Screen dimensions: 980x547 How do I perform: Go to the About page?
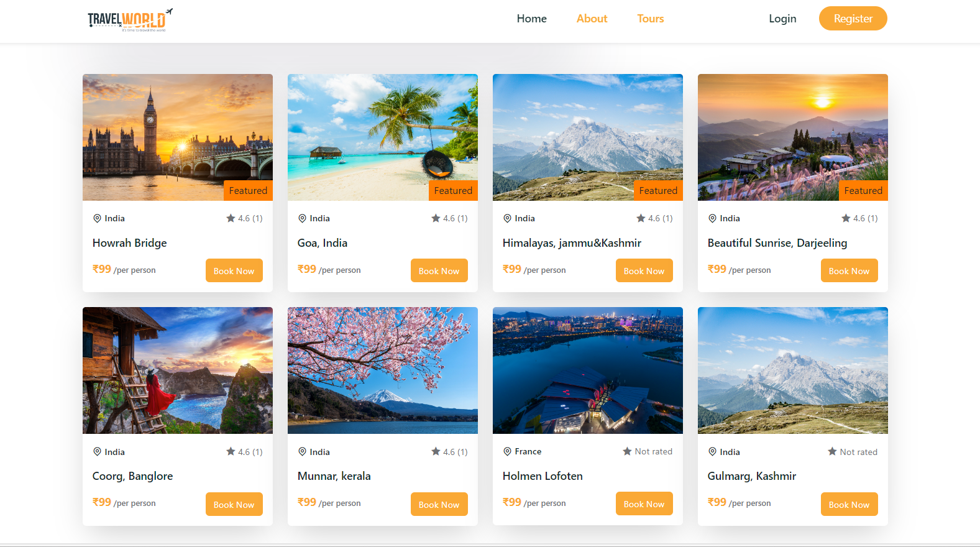(592, 19)
